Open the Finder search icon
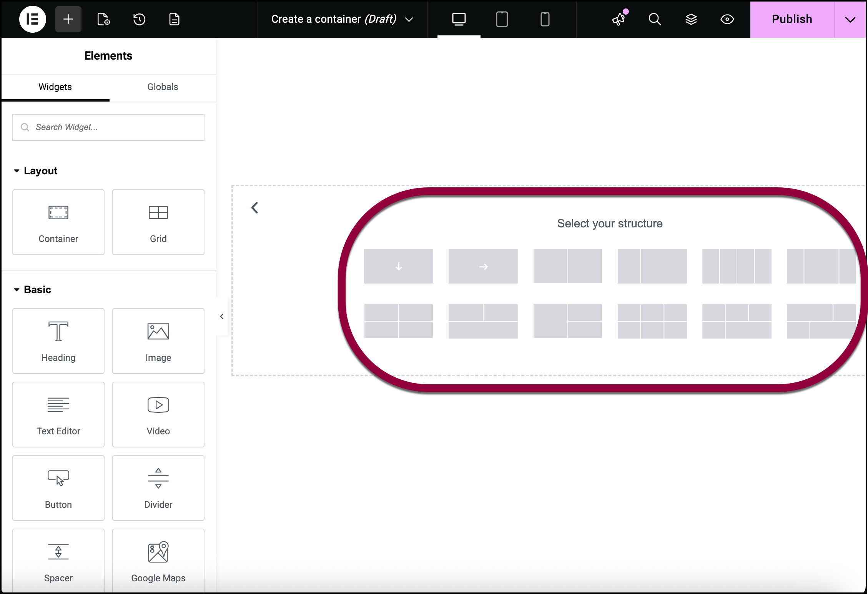This screenshot has height=594, width=868. pos(655,19)
